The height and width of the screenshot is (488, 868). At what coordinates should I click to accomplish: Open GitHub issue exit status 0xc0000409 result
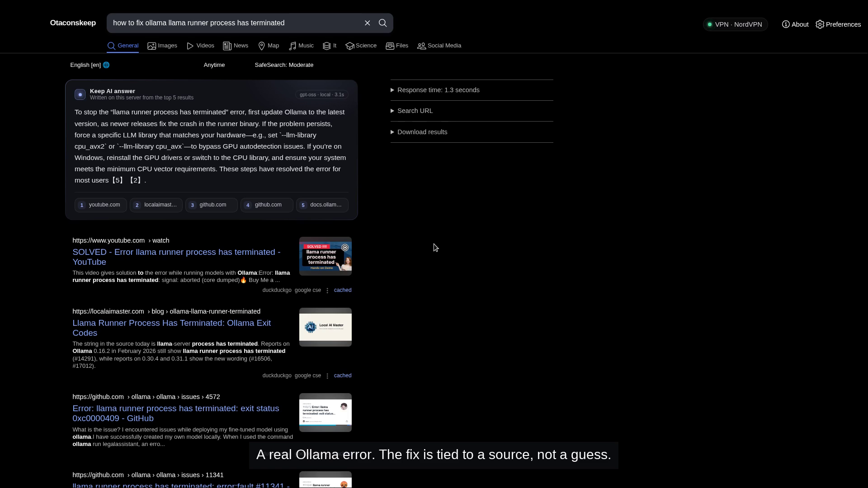pyautogui.click(x=176, y=413)
